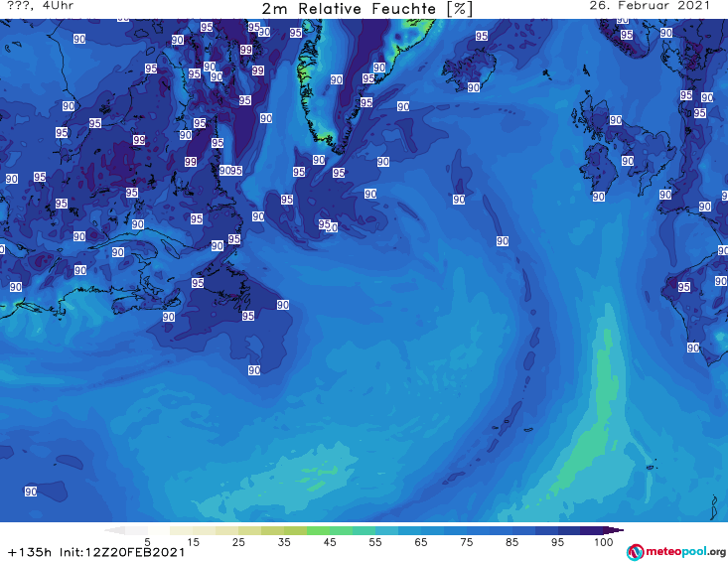Click the 95 contour label north of Iceland
The width and height of the screenshot is (728, 562).
tap(482, 36)
